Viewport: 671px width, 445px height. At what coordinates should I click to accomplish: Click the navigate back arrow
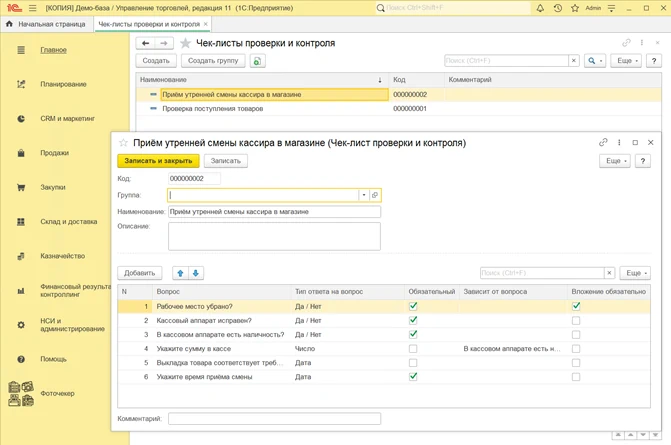click(x=146, y=44)
